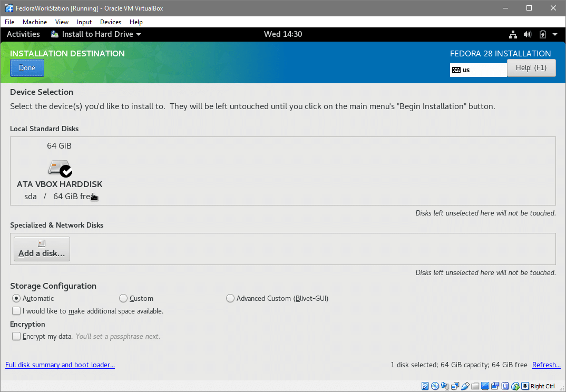Click the Done button
Viewport: 566px width, 392px height.
coord(27,68)
